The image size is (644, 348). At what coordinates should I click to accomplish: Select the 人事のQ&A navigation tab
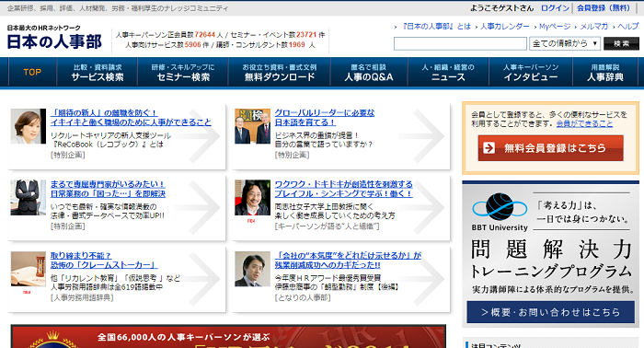click(x=369, y=73)
